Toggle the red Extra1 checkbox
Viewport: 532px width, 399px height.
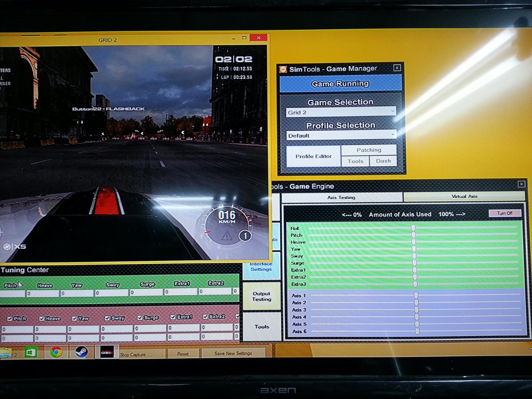[x=173, y=317]
